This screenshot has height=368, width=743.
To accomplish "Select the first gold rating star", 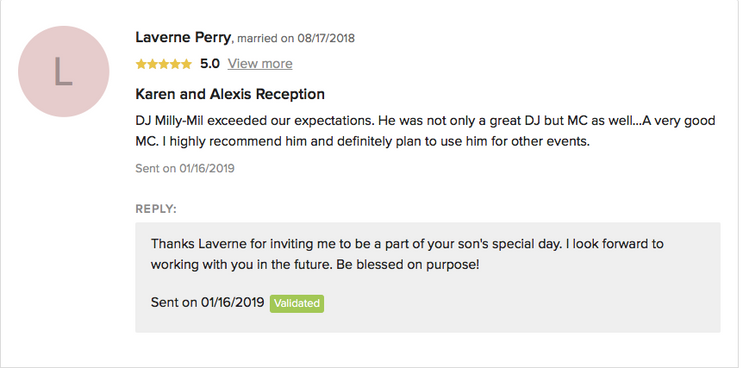I will tap(141, 64).
